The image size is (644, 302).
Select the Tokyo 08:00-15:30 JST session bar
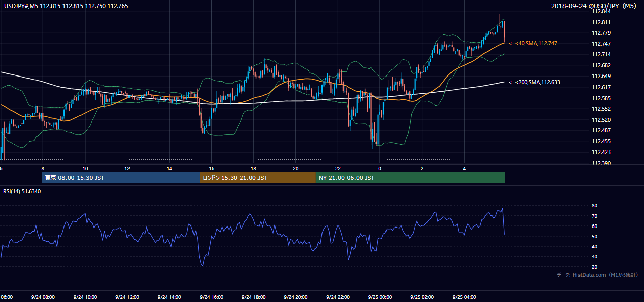(121, 178)
